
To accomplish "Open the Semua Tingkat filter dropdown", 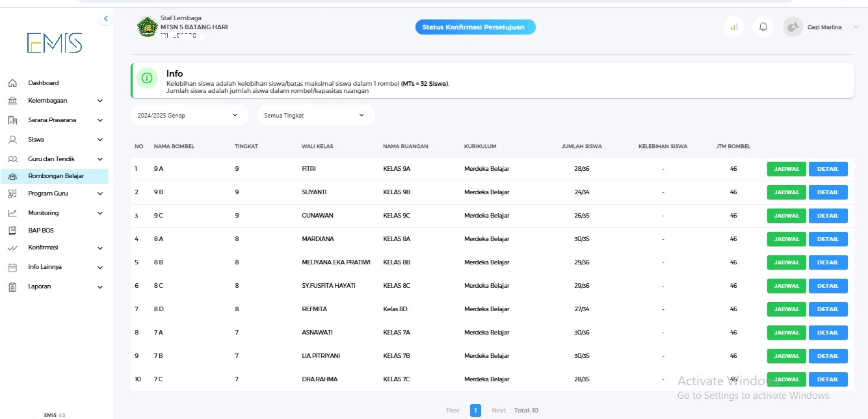I will coord(315,114).
